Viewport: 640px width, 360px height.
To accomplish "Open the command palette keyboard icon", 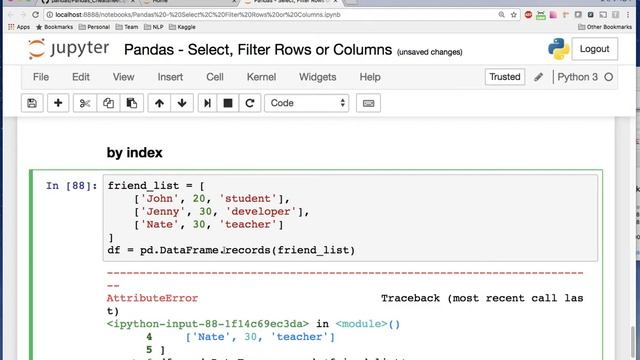I will tap(368, 103).
